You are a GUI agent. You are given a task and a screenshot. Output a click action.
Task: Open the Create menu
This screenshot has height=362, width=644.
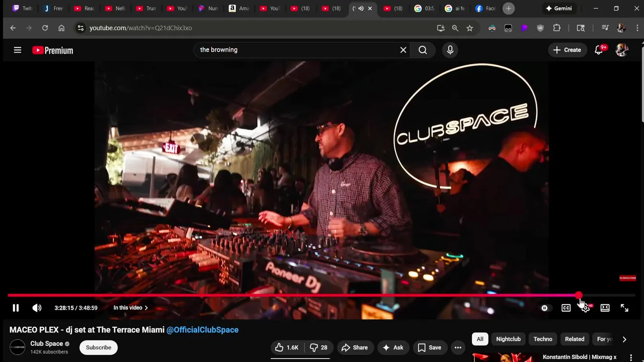tap(567, 50)
